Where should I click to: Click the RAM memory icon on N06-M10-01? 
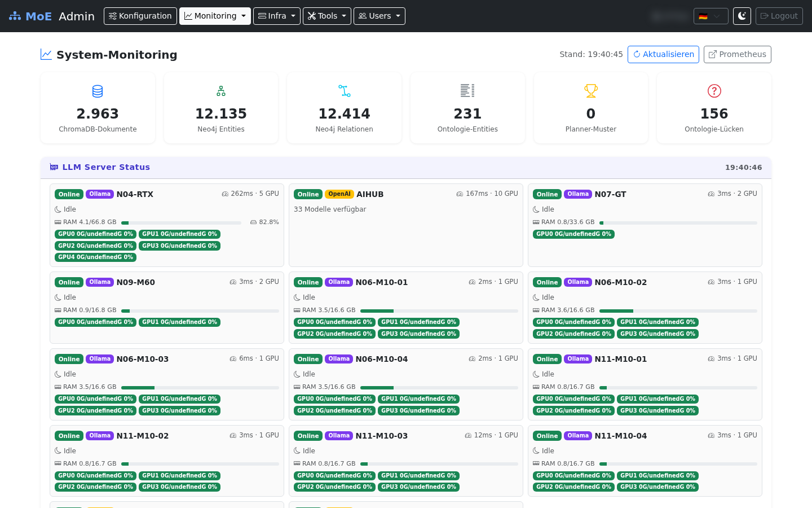coord(297,310)
